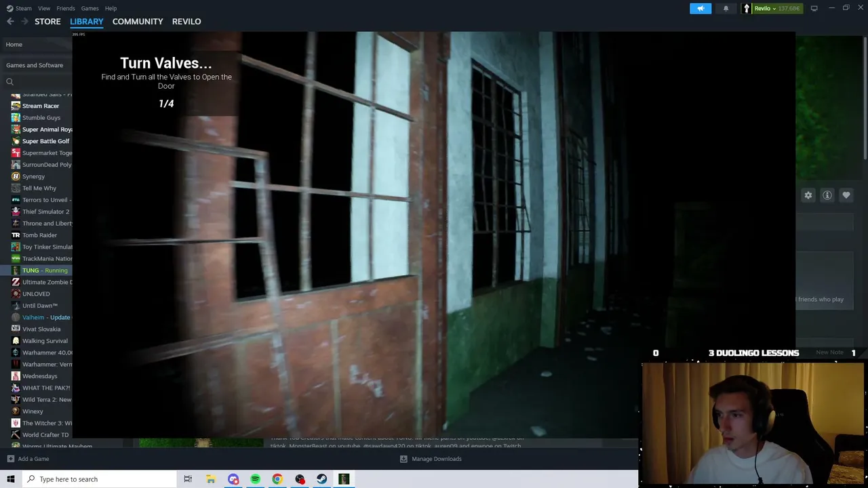868x488 pixels.
Task: Open the Games menu
Action: point(90,8)
